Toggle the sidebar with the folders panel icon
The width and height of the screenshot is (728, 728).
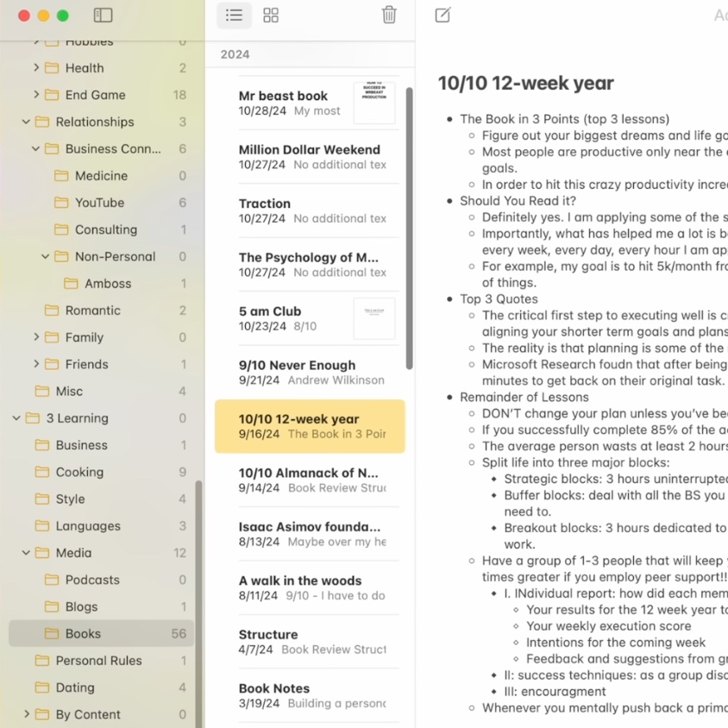103,16
